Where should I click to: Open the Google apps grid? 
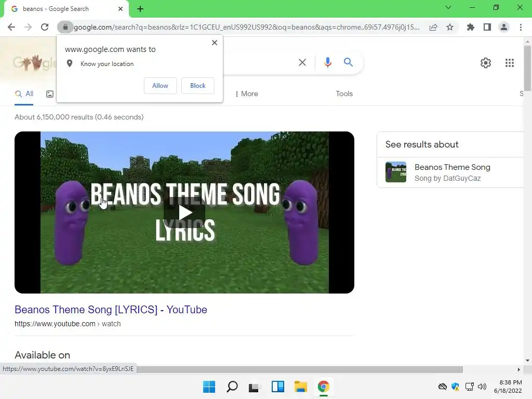[509, 63]
